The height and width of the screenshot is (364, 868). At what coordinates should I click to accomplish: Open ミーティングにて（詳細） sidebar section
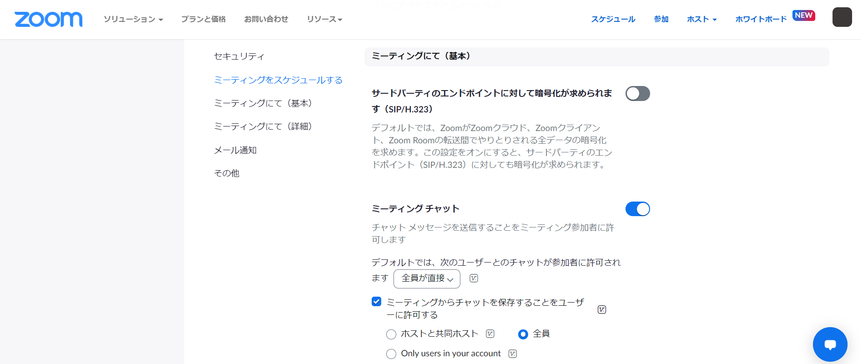(x=263, y=126)
